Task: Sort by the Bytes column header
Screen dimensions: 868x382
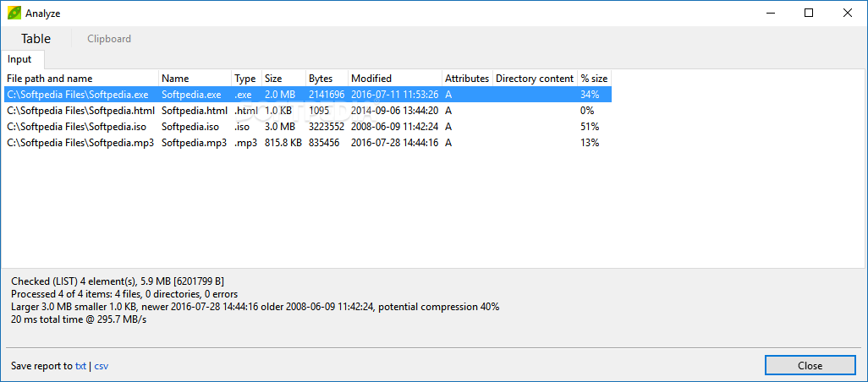Action: (x=327, y=79)
